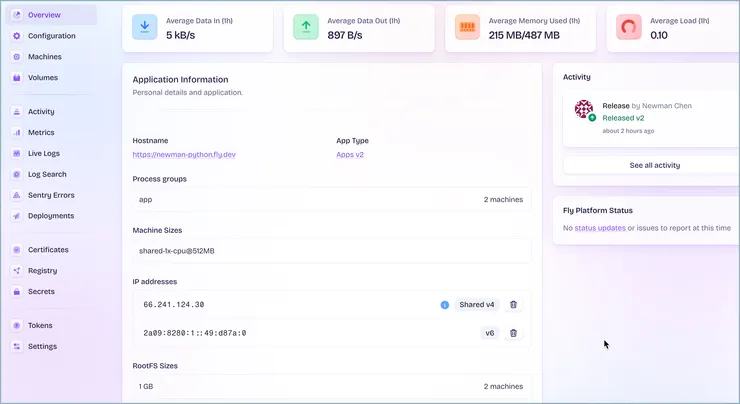Click the 2a09:8280:1::49:d87a:0 address text
Image resolution: width=740 pixels, height=404 pixels.
194,333
